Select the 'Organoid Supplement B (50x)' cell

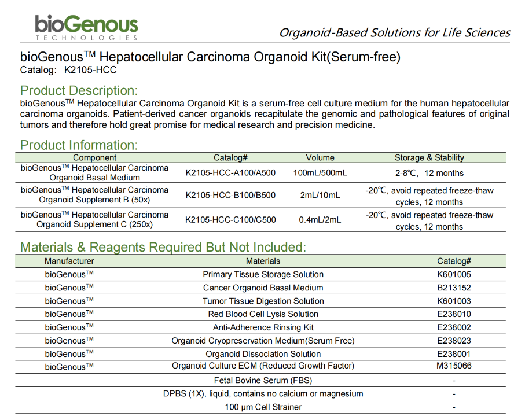[x=95, y=195]
